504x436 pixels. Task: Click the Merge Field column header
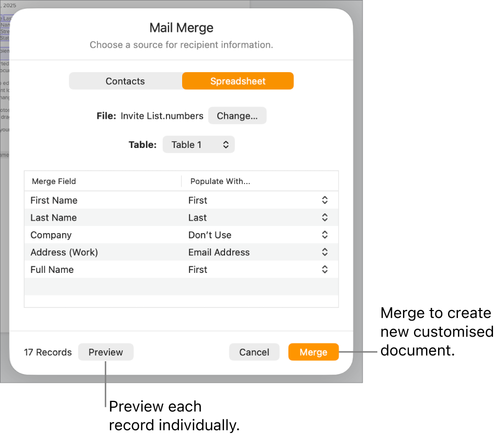(x=54, y=181)
